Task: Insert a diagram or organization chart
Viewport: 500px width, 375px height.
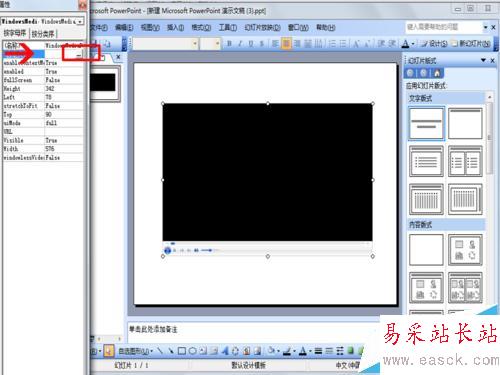Action: pos(235,351)
